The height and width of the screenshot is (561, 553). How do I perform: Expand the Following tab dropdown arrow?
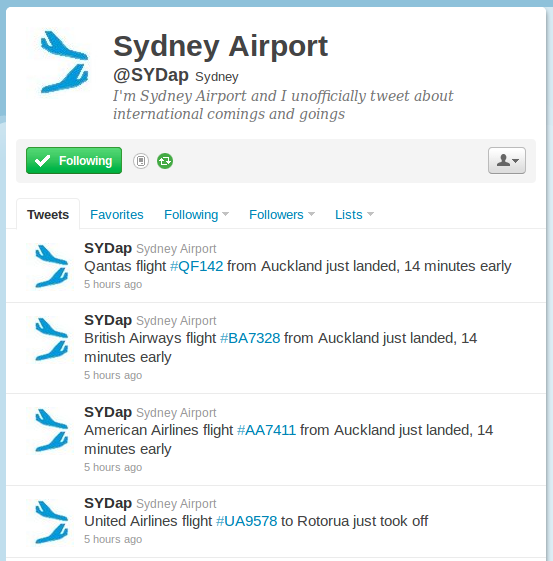tap(225, 214)
